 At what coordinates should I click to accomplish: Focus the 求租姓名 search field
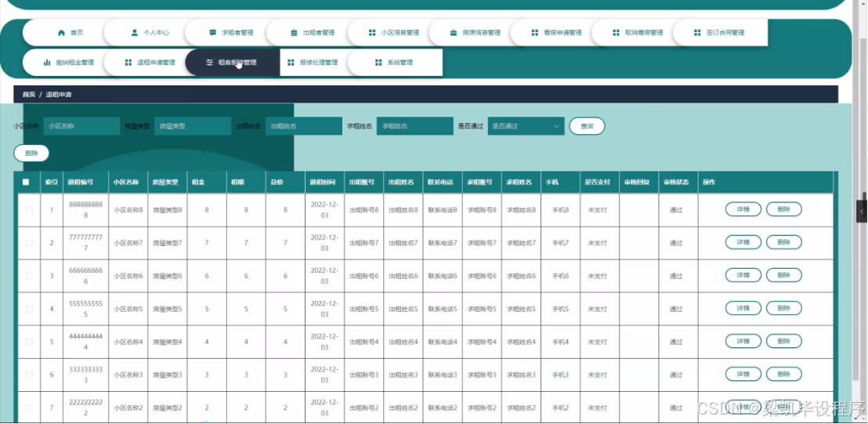pos(415,126)
